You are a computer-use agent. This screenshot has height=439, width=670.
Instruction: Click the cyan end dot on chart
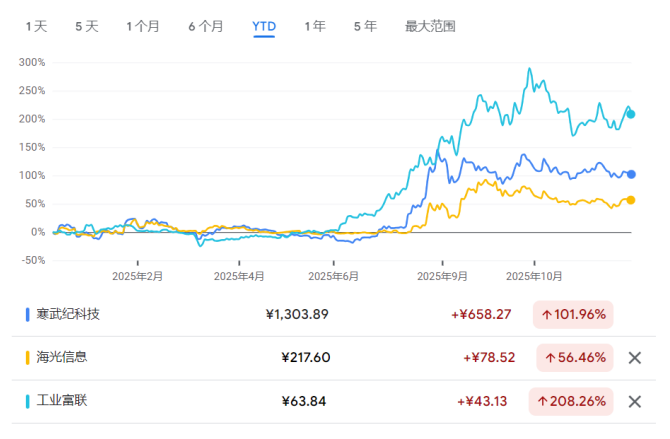tap(631, 114)
